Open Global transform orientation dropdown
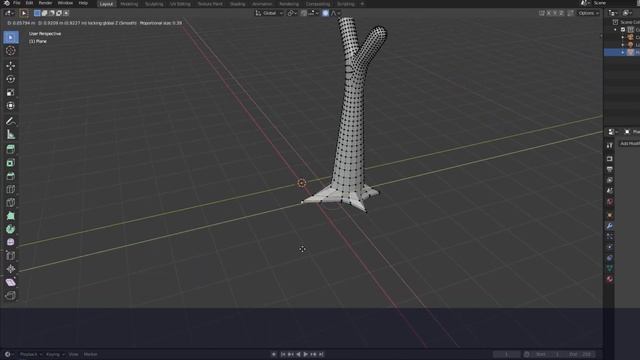 tap(269, 13)
